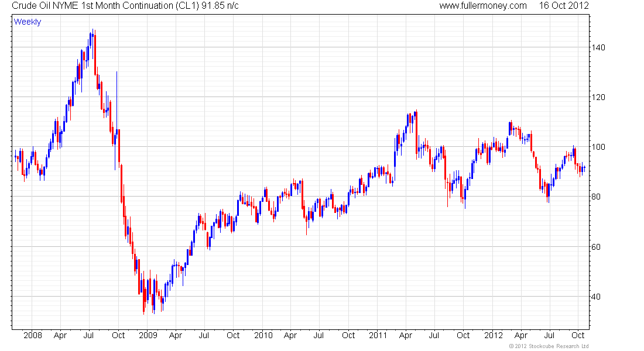Click the '2008' year label on time axis
The height and width of the screenshot is (351, 644).
tap(33, 335)
